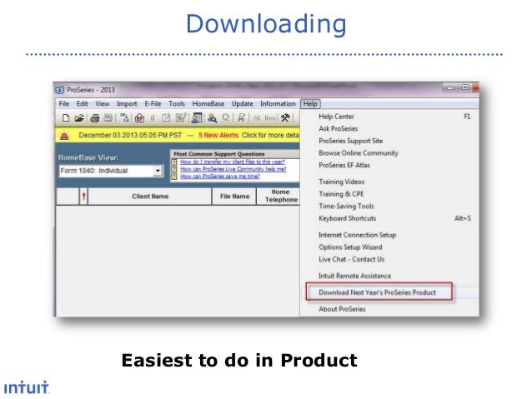Click the Q query toolbar icon
Viewport: 532px width, 399px height.
(x=225, y=117)
